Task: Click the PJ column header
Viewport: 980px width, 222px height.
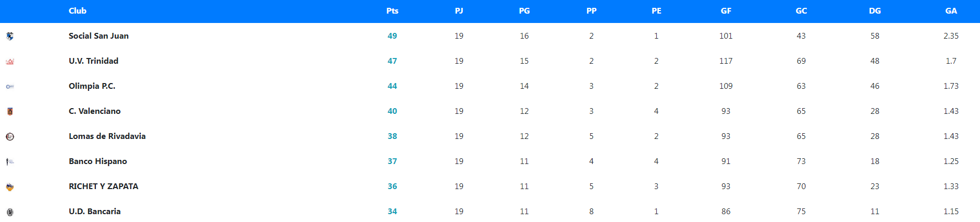Action: click(x=459, y=11)
